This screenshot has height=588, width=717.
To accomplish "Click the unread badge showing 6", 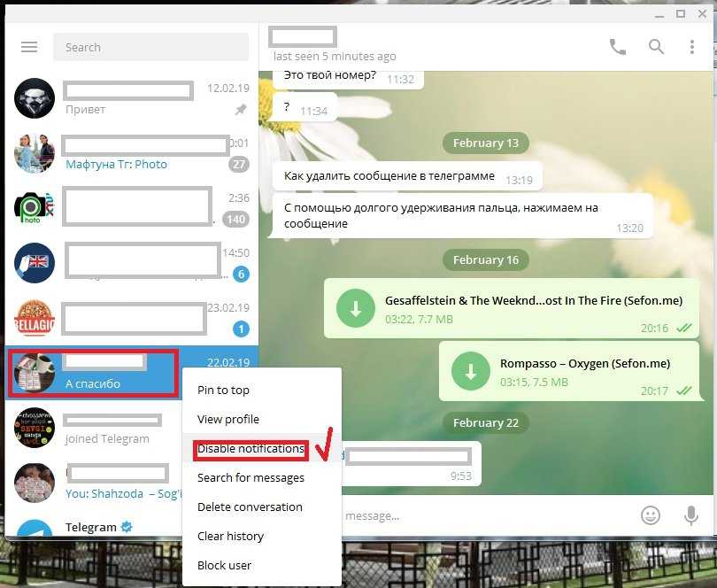I will (241, 275).
